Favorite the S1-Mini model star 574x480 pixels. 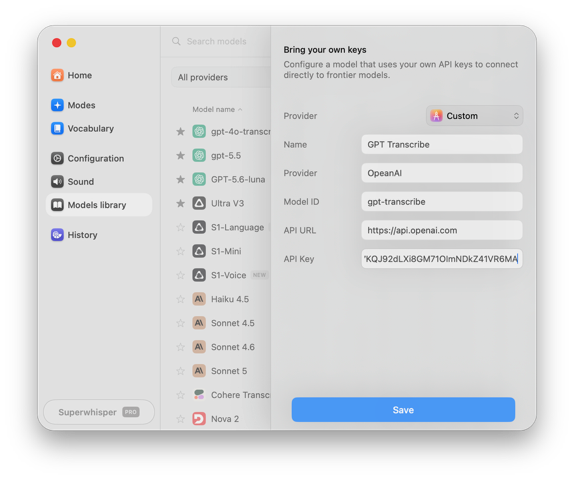point(180,251)
